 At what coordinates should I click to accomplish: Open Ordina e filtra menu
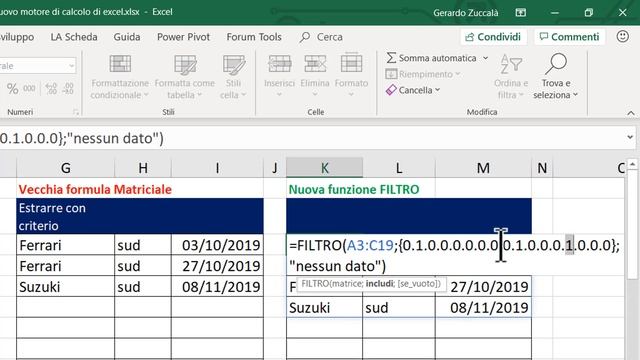click(511, 77)
